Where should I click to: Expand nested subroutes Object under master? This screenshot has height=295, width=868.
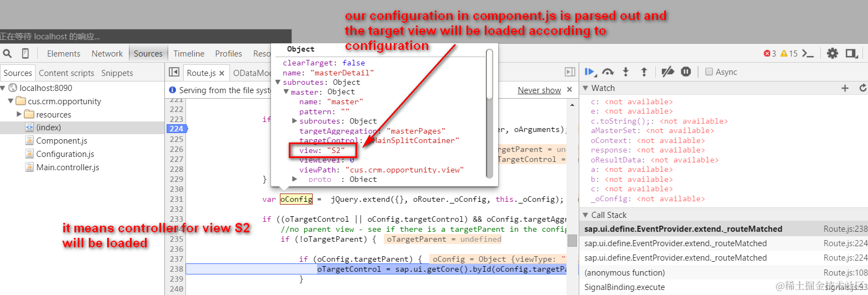click(295, 121)
